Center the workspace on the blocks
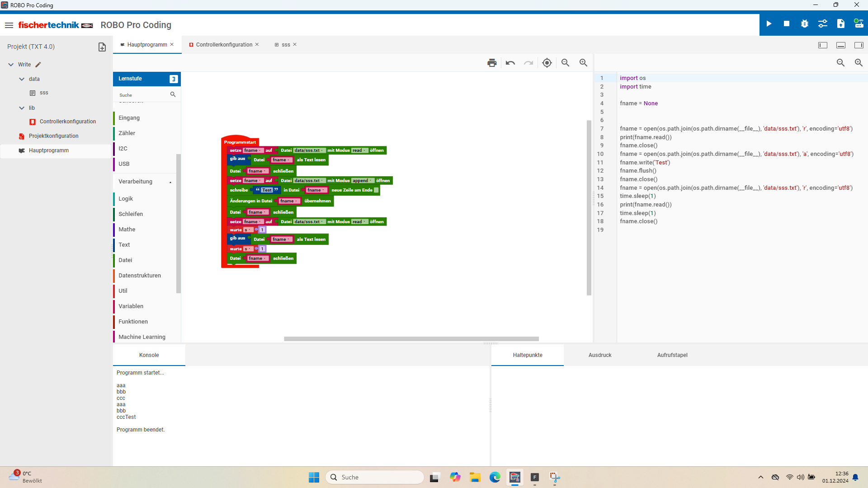Viewport: 868px width, 488px height. 547,63
